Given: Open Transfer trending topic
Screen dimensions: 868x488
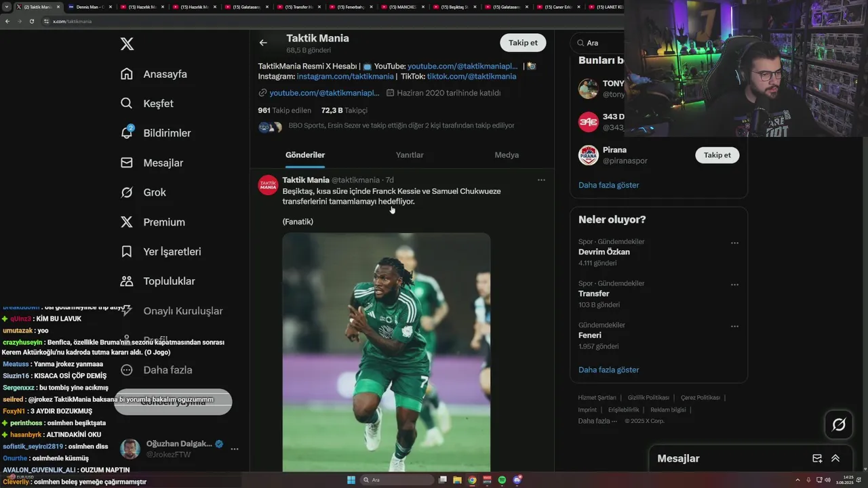Looking at the screenshot, I should pyautogui.click(x=593, y=293).
